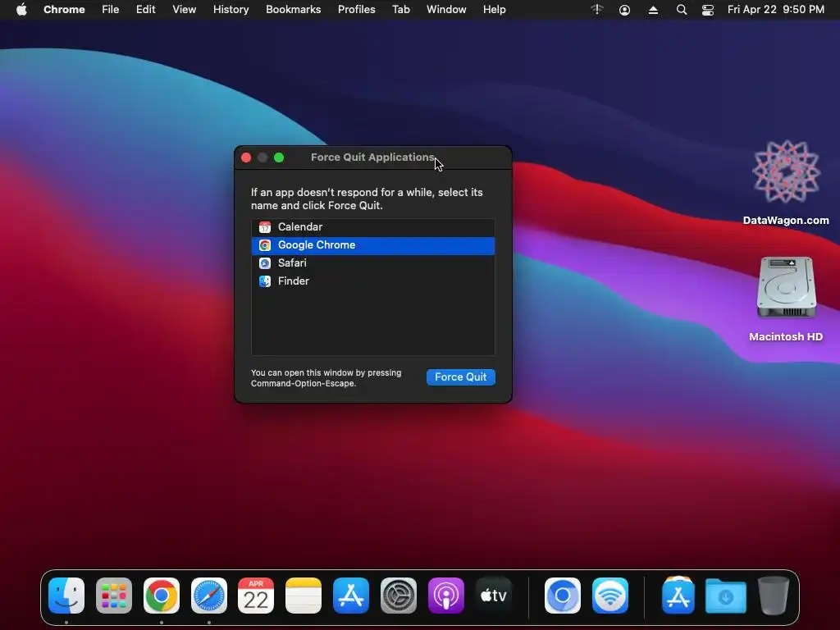Click the date and time in menu bar
Viewport: 840px width, 630px height.
pos(776,10)
